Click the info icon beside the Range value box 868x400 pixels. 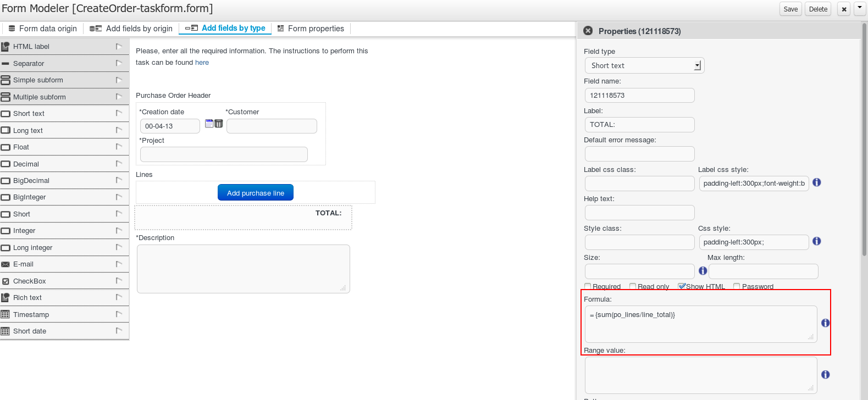tap(825, 375)
